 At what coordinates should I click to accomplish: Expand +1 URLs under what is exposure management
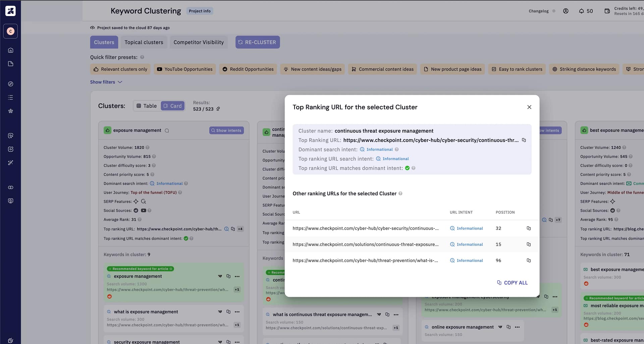(237, 325)
